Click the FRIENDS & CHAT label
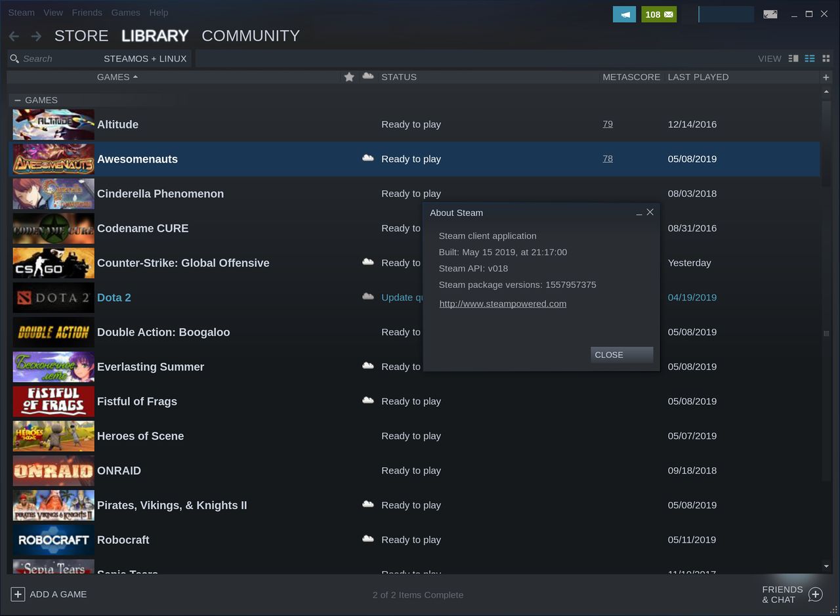The width and height of the screenshot is (840, 616). click(x=782, y=594)
